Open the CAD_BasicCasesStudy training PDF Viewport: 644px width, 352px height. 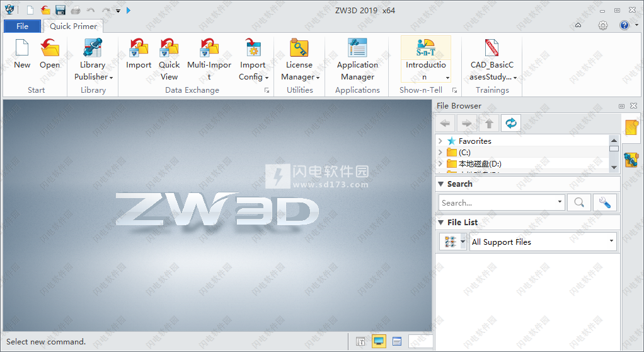pyautogui.click(x=492, y=48)
